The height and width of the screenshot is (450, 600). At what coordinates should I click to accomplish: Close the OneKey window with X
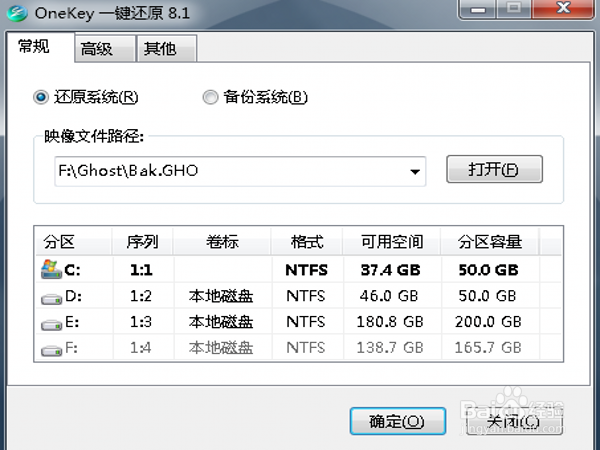563,8
